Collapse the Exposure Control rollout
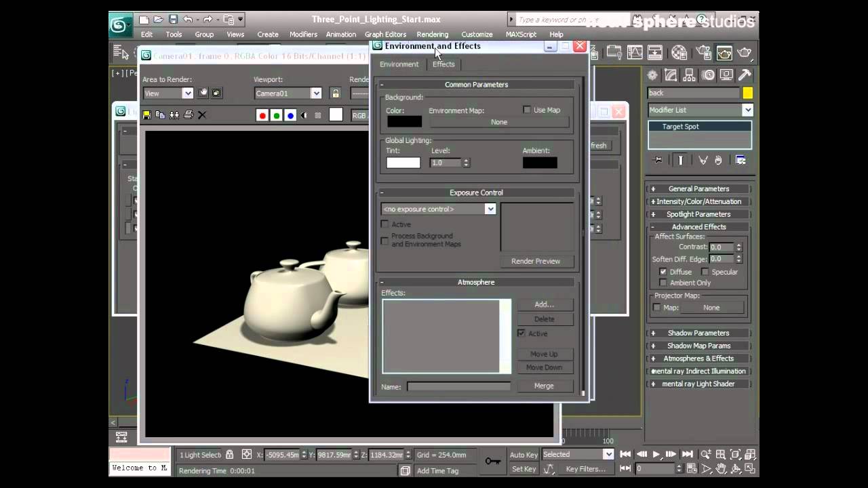 [476, 192]
